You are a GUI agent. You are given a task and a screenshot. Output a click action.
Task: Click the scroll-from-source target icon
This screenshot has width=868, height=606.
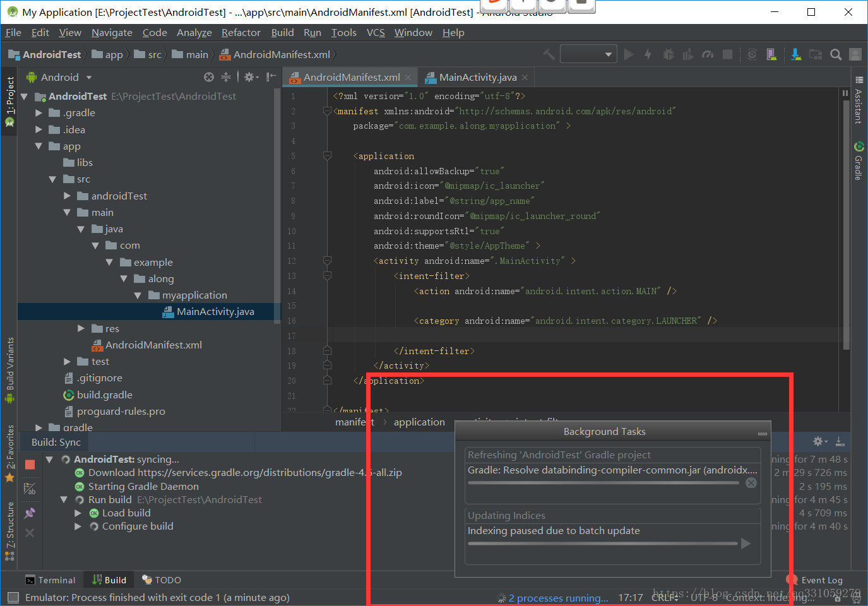209,77
